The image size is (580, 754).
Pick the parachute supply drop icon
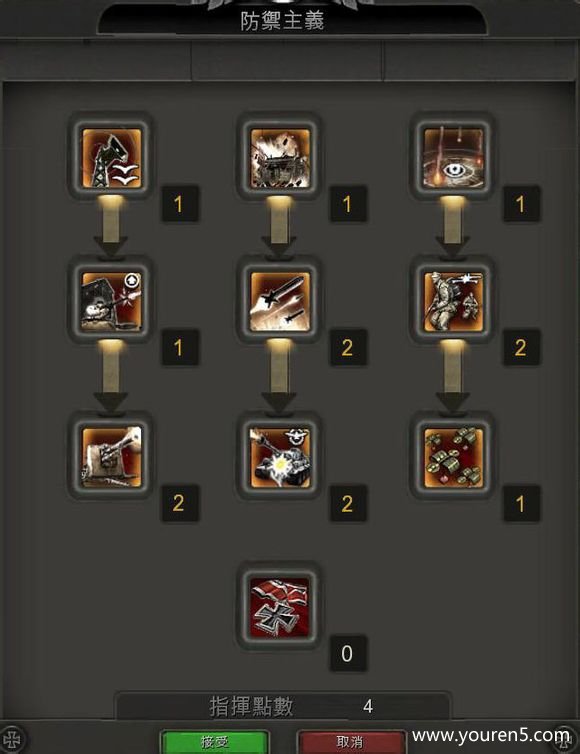(x=453, y=456)
